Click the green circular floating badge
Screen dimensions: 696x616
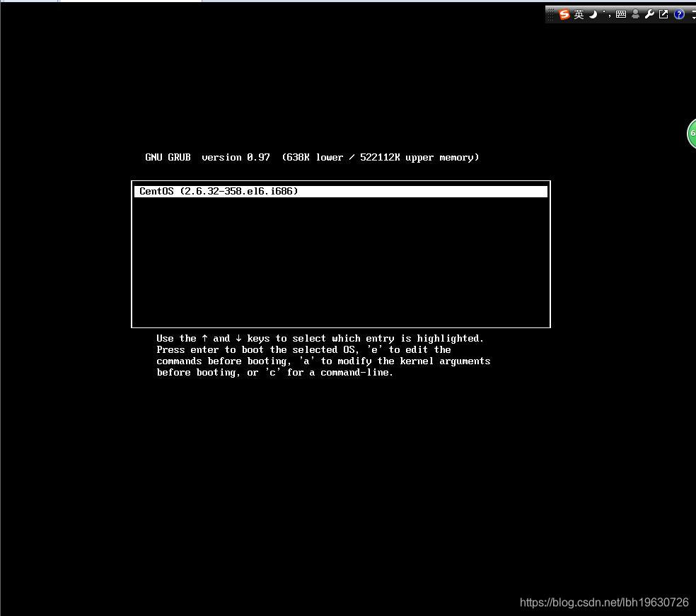692,134
